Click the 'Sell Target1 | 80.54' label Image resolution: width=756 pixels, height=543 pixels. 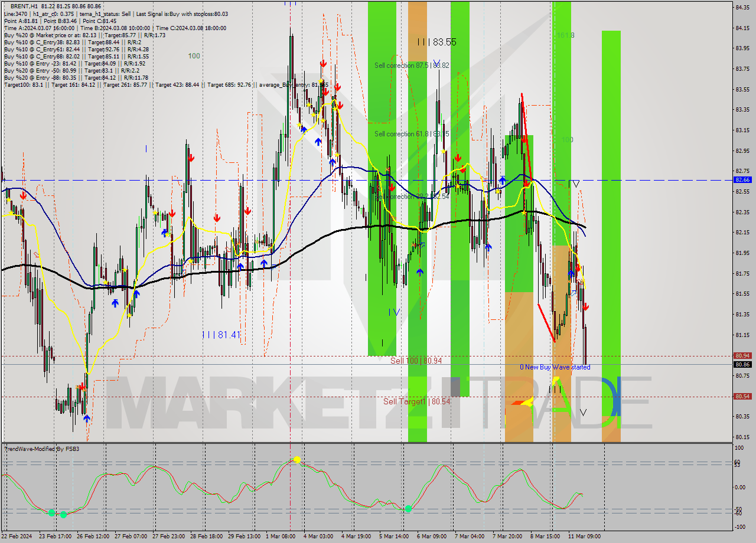pos(416,401)
